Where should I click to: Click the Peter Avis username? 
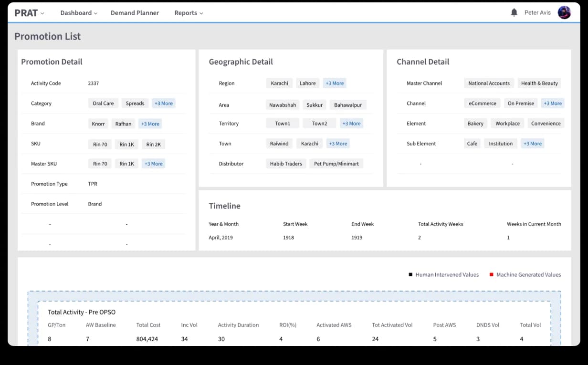tap(537, 13)
